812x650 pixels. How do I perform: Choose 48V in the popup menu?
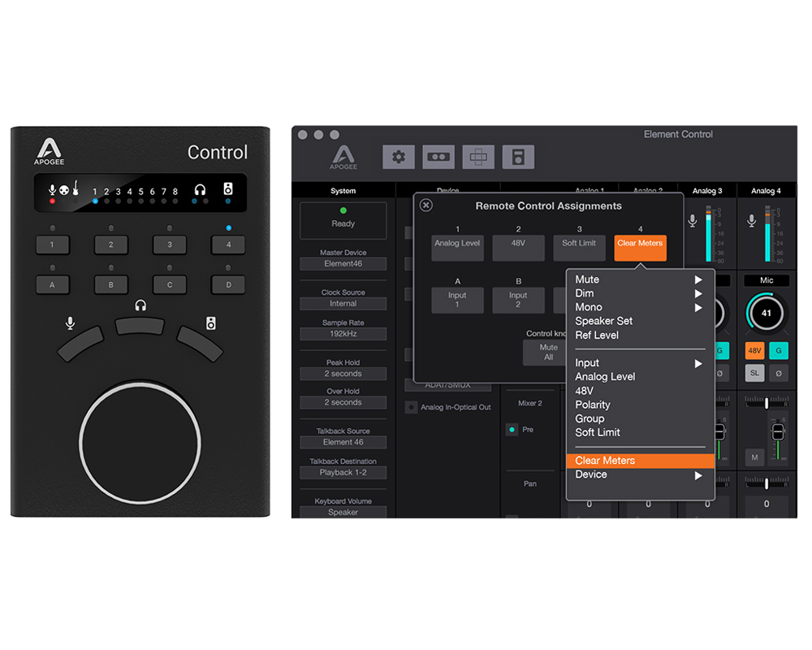click(x=640, y=391)
